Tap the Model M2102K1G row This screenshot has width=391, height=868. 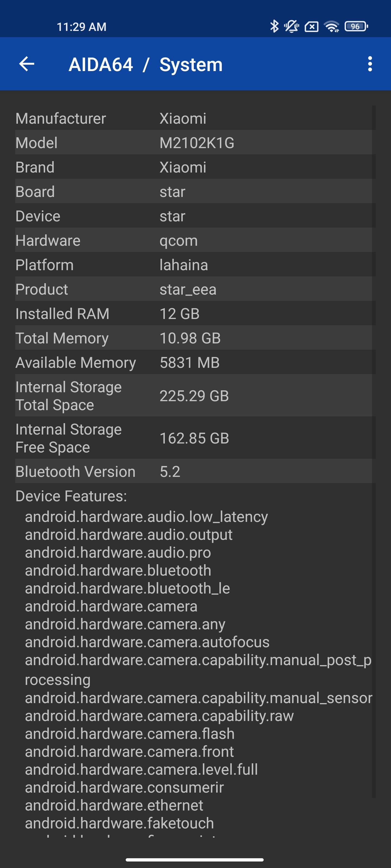tap(193, 143)
